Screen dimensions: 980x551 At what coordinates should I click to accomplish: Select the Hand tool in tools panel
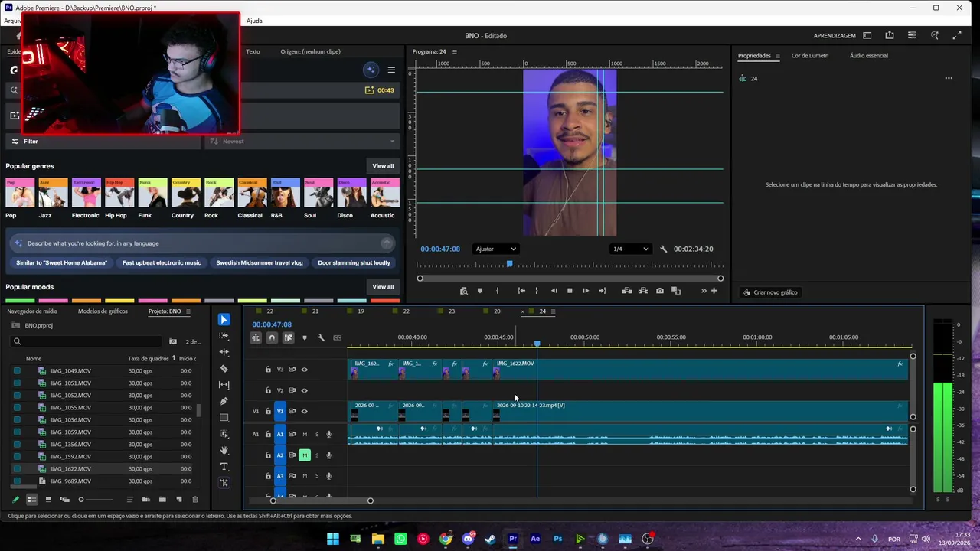pyautogui.click(x=224, y=450)
